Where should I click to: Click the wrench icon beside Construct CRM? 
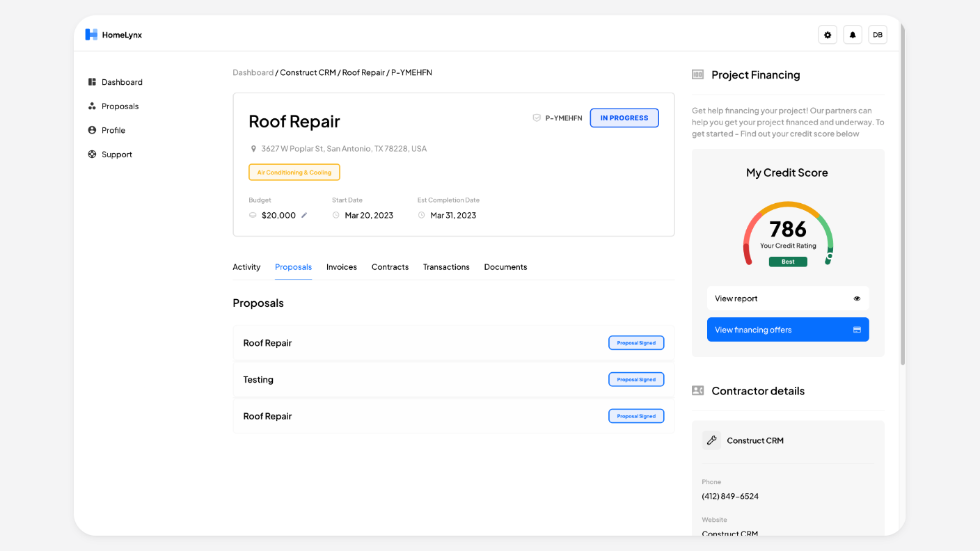tap(711, 440)
